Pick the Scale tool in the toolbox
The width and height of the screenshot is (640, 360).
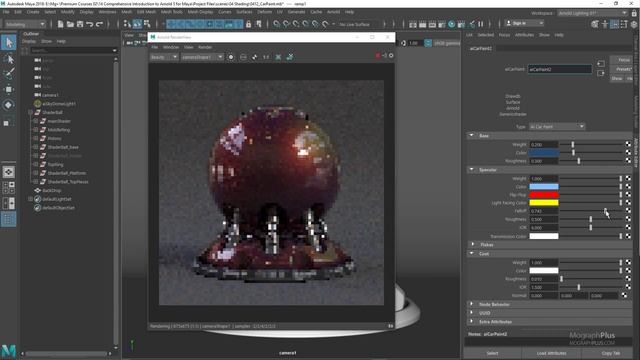[x=9, y=121]
